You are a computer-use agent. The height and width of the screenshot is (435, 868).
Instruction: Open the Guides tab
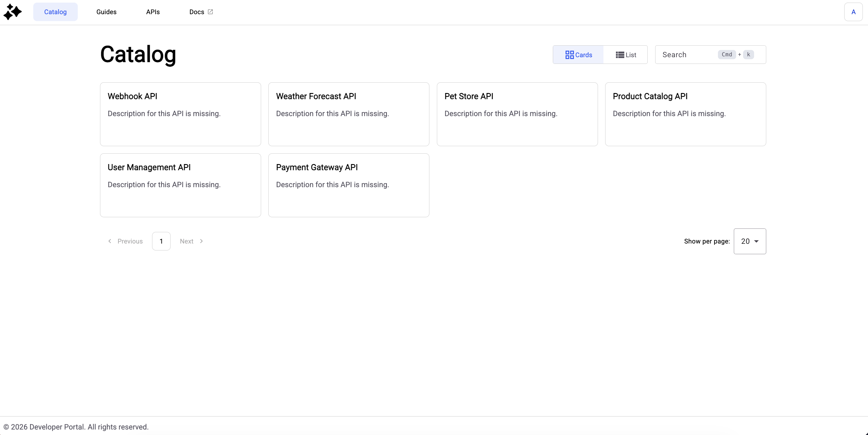106,12
